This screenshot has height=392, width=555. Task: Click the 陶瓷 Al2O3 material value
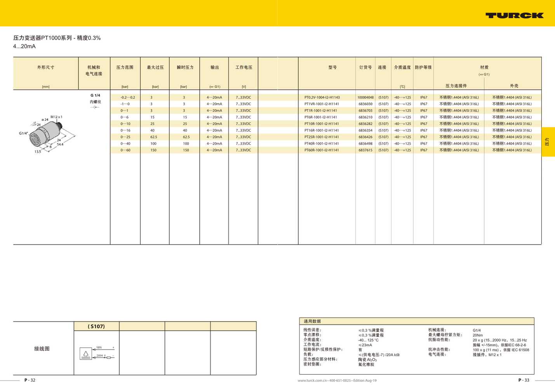point(367,360)
